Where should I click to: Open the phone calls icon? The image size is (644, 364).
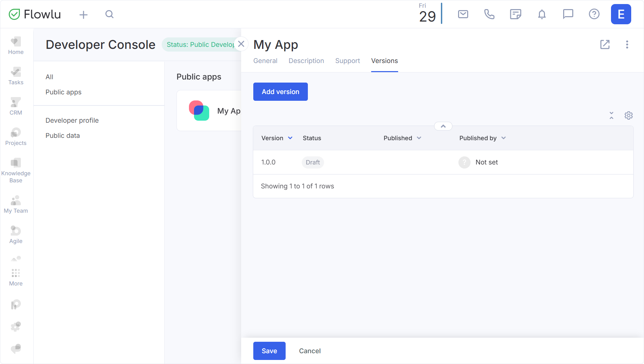click(x=489, y=14)
